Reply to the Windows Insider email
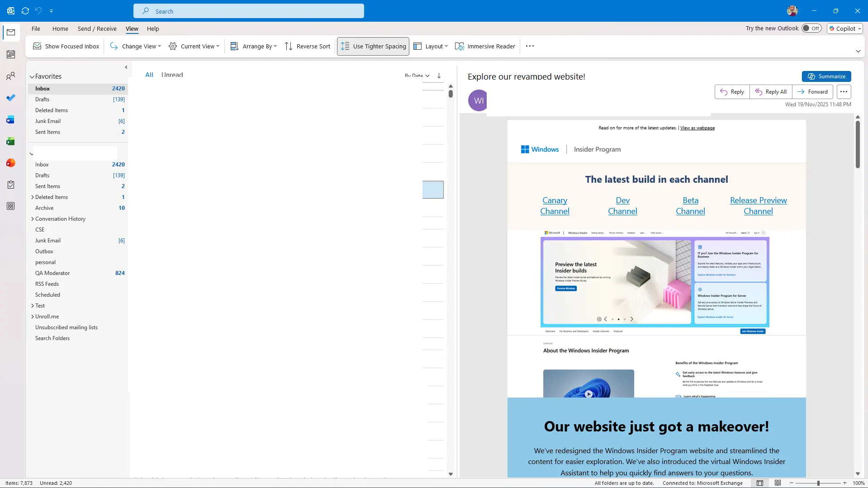Screen dimensions: 868x488 pos(732,92)
